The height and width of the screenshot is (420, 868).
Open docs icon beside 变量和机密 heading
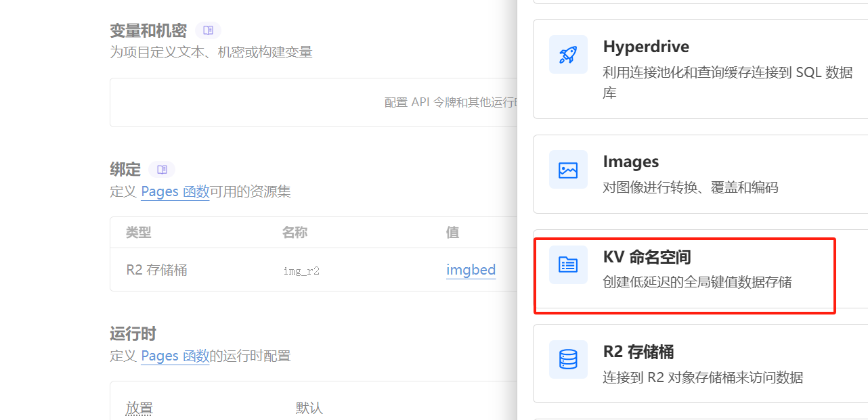[208, 30]
